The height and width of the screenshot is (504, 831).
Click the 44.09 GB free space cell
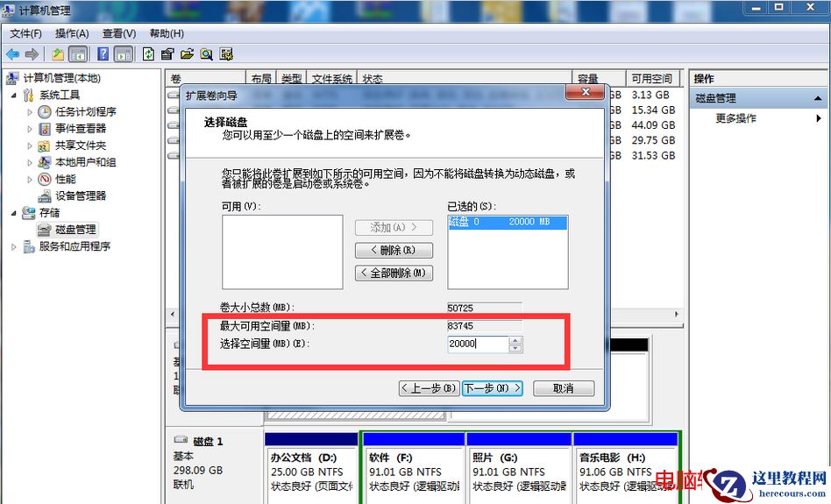click(653, 125)
